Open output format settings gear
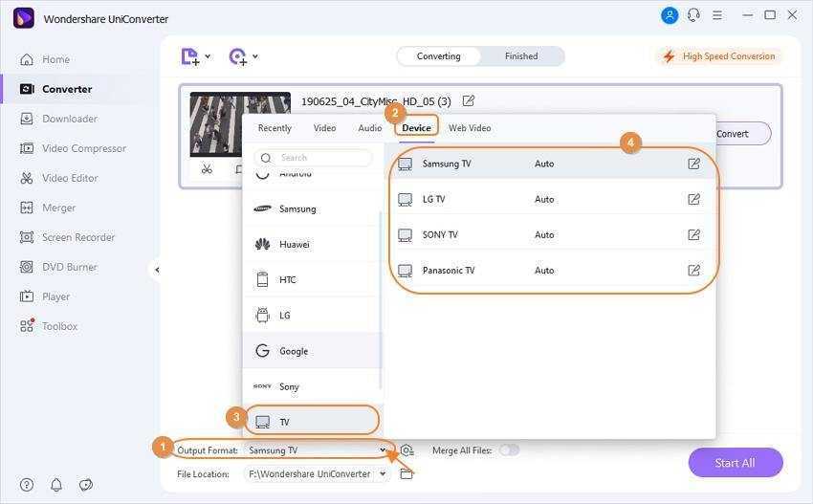This screenshot has width=813, height=504. pos(407,450)
